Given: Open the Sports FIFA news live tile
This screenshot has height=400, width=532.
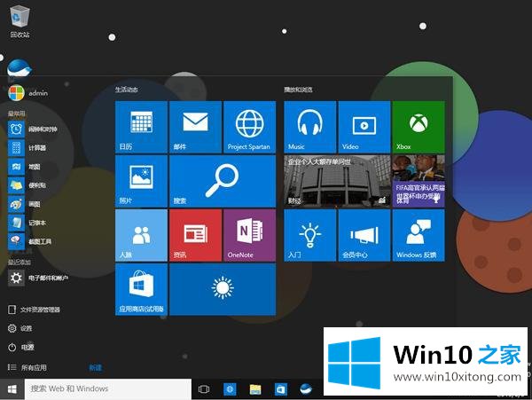Looking at the screenshot, I should tap(419, 181).
